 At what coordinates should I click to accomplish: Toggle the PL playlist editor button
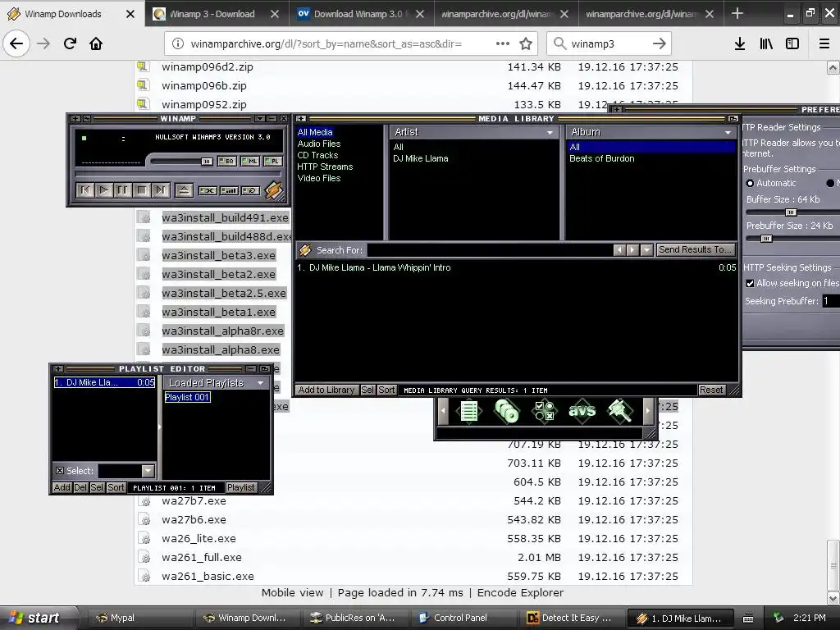(272, 161)
